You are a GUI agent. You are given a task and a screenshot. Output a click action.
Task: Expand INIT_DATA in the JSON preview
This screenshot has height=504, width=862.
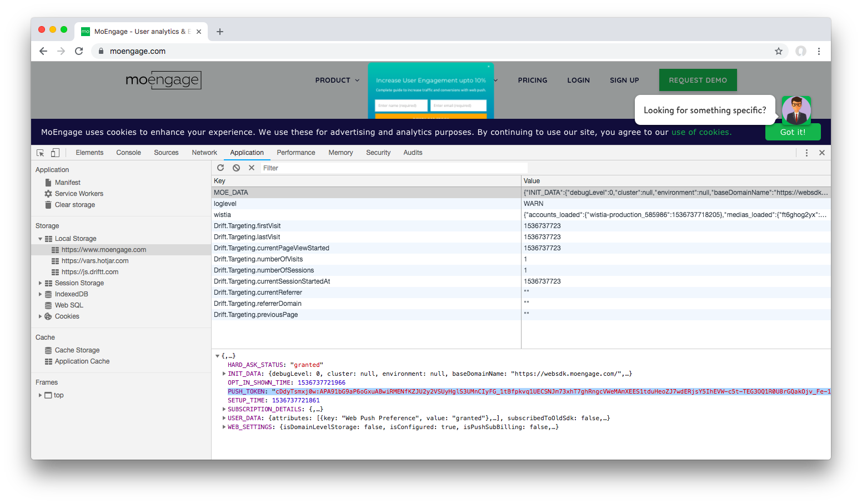224,374
